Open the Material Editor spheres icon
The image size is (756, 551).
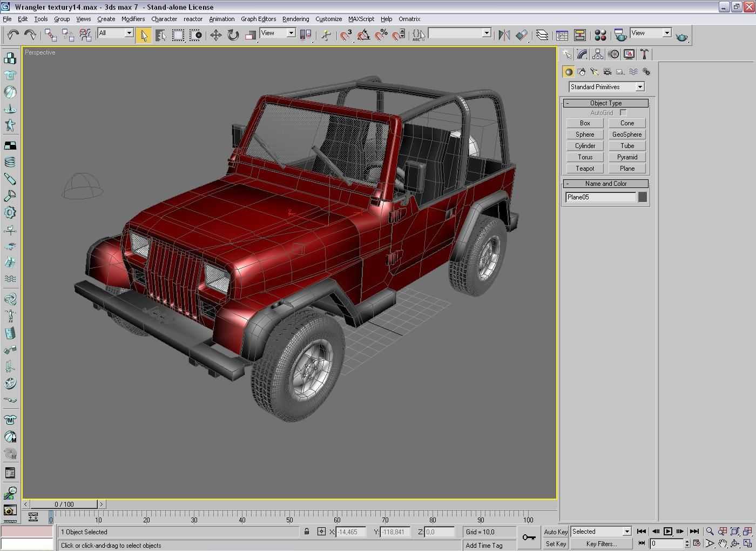[600, 35]
